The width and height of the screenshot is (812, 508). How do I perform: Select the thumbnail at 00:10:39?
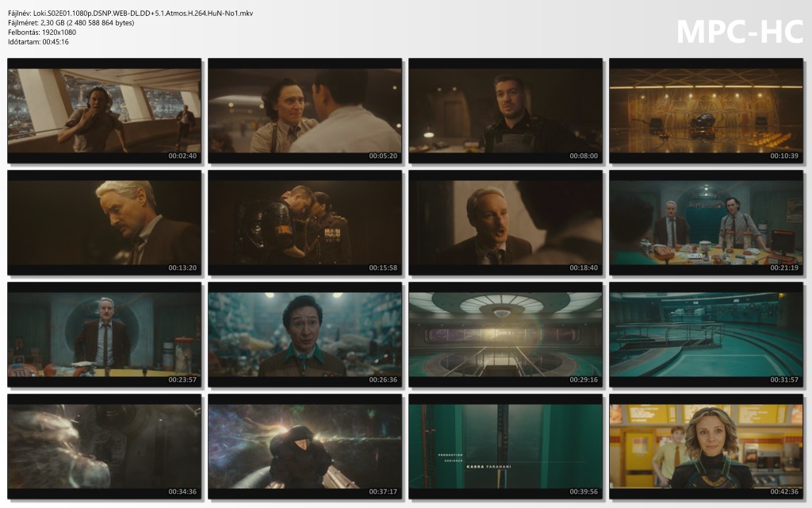(x=707, y=110)
